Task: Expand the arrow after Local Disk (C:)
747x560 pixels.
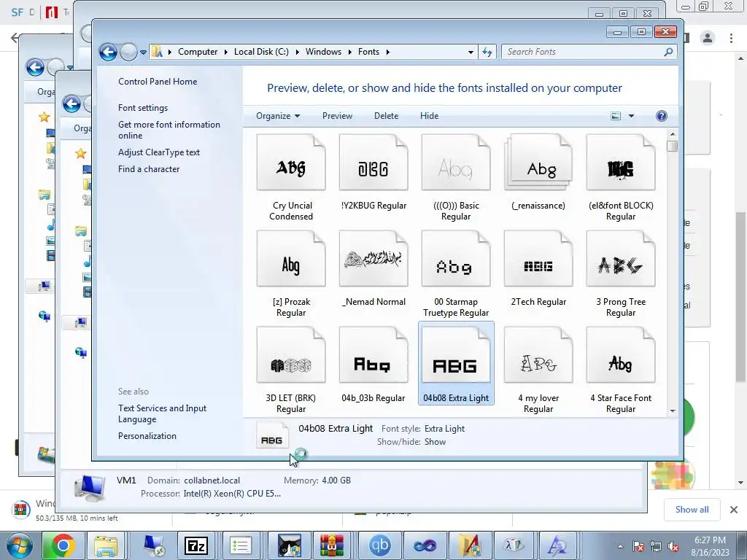Action: [298, 52]
